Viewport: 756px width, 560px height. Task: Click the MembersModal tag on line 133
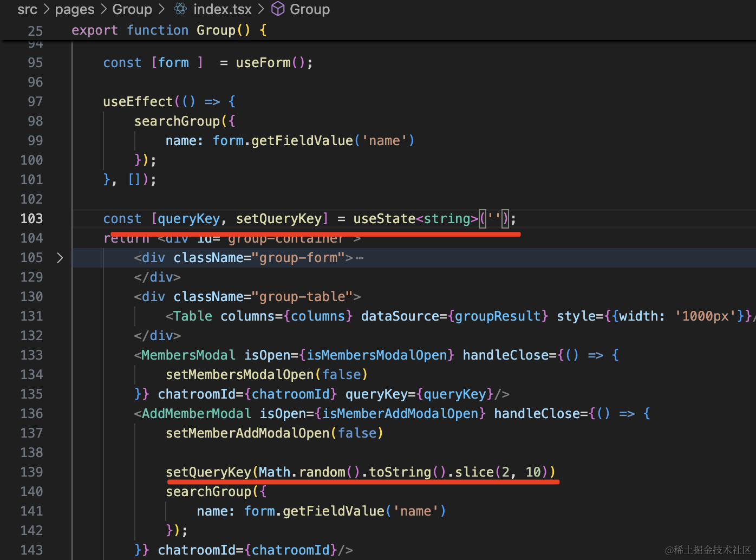(x=188, y=355)
